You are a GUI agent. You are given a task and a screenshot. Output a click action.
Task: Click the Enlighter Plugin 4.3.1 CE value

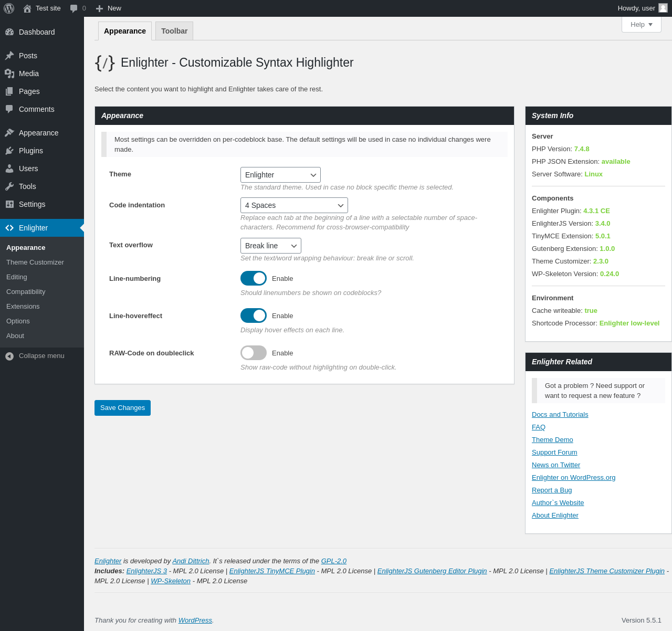point(596,211)
